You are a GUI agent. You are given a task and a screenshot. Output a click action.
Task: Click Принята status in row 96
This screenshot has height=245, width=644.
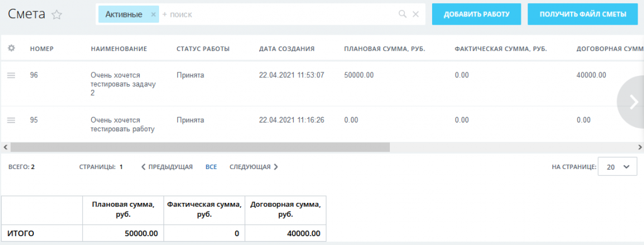(190, 75)
